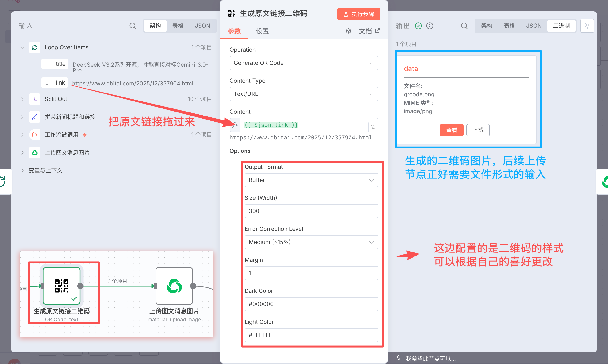Click the pin output data icon
This screenshot has width=608, height=364.
point(587,26)
